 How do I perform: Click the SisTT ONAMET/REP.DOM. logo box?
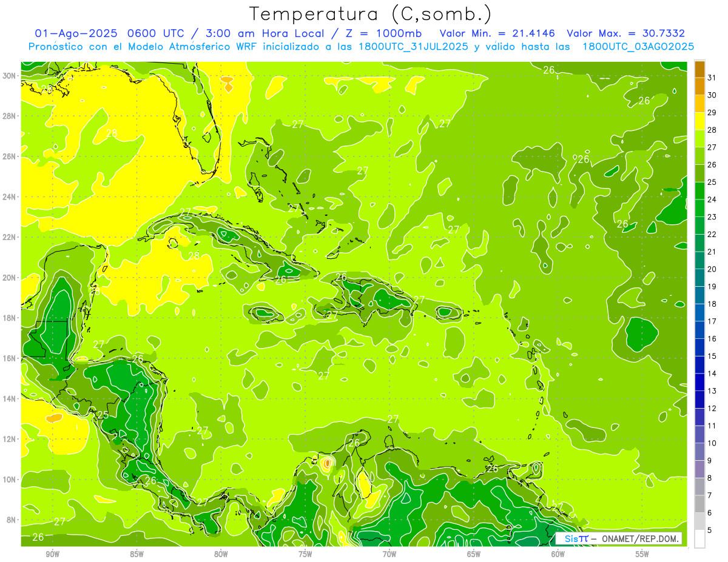tap(619, 538)
